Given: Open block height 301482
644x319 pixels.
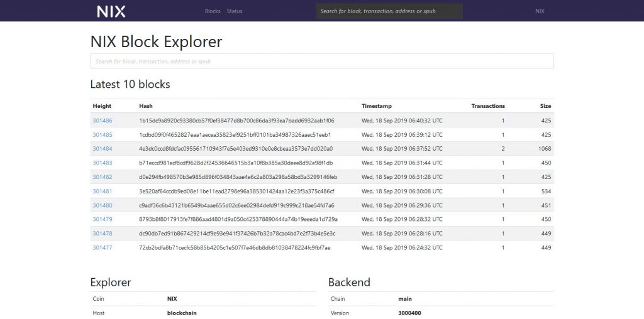Looking at the screenshot, I should 103,177.
